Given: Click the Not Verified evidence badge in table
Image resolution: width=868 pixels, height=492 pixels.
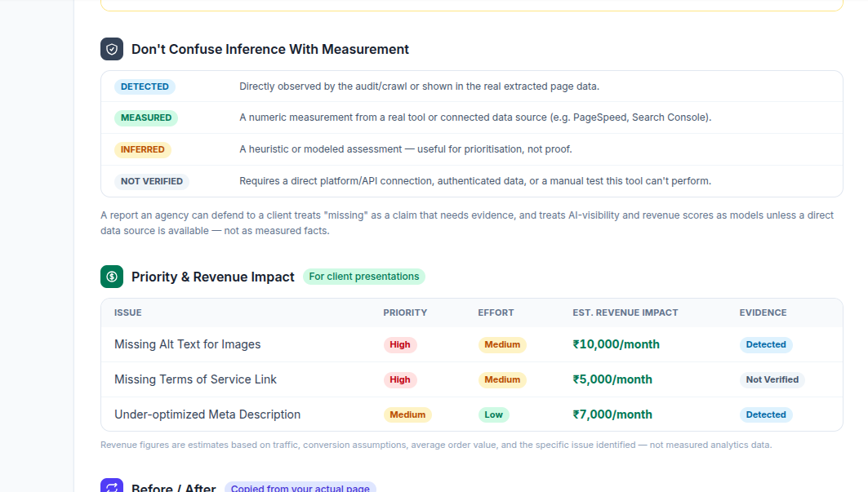Looking at the screenshot, I should click(x=772, y=379).
